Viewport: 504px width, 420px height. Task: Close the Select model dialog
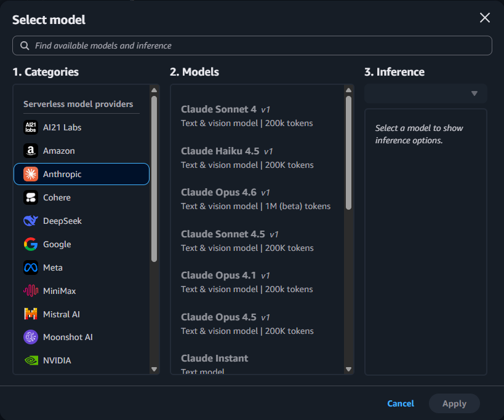(x=485, y=18)
